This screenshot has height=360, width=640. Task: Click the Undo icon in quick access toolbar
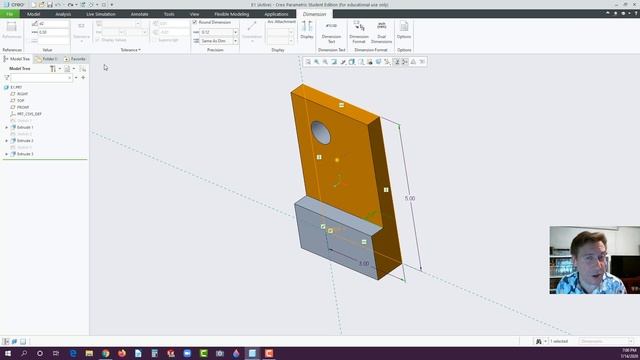coord(58,4)
